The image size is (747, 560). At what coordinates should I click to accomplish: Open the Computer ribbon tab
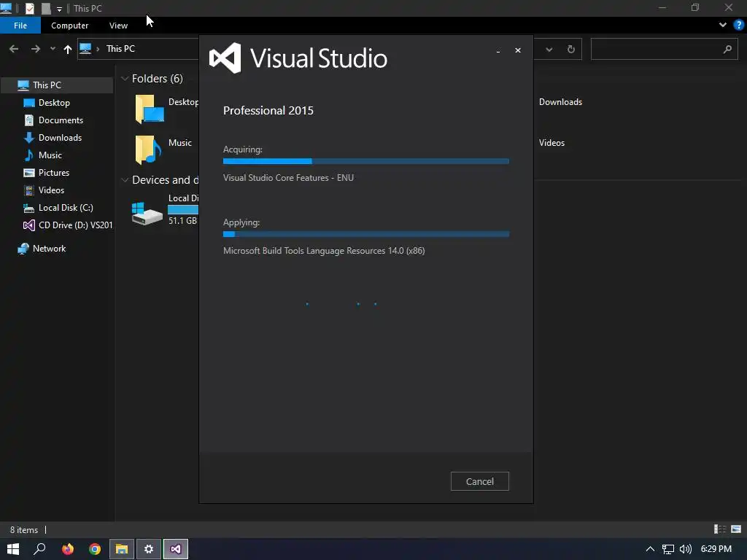pos(69,26)
